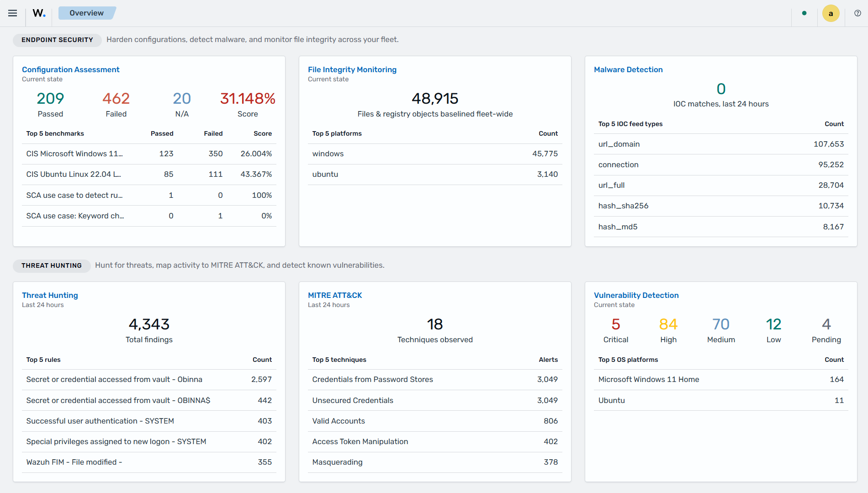The height and width of the screenshot is (493, 868).
Task: Click the 462 Failed count
Action: tap(116, 98)
